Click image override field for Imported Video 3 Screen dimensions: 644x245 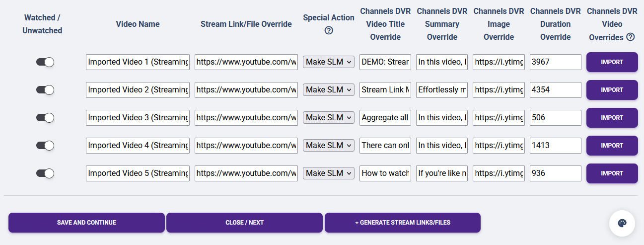tap(499, 118)
